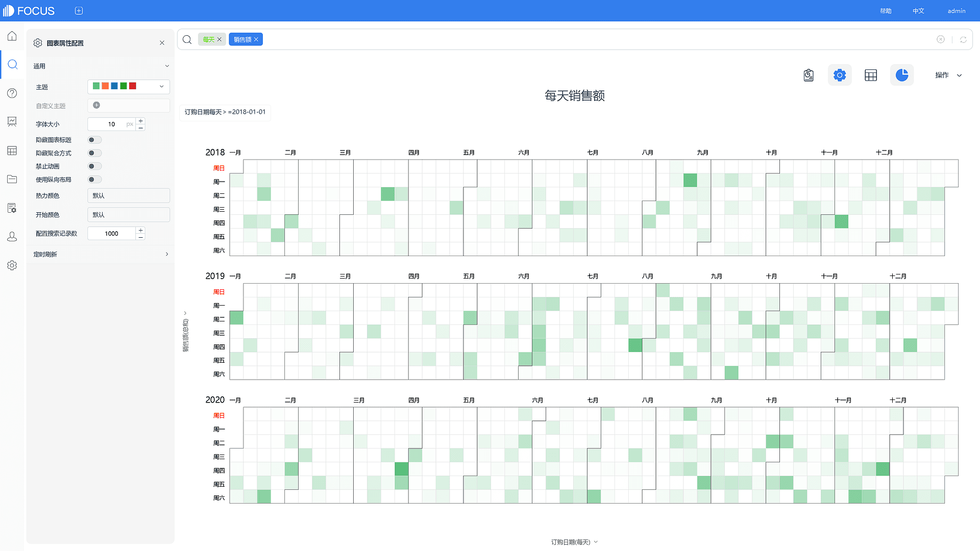980x551 pixels.
Task: Toggle the chart settings gear button
Action: pyautogui.click(x=840, y=76)
